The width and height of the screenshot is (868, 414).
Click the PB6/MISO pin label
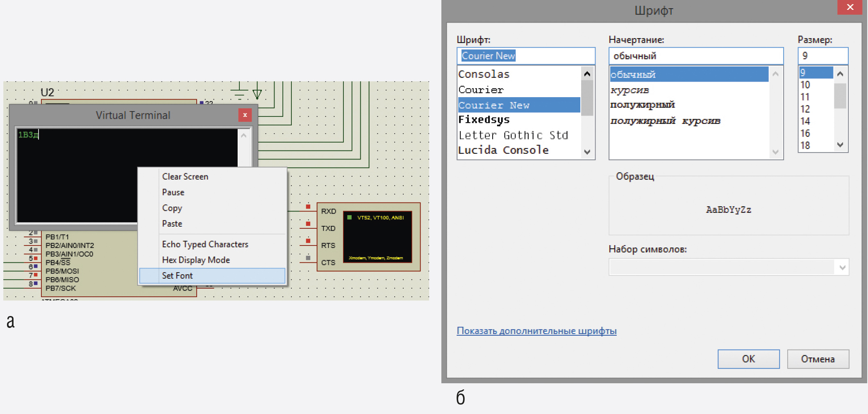pos(62,280)
